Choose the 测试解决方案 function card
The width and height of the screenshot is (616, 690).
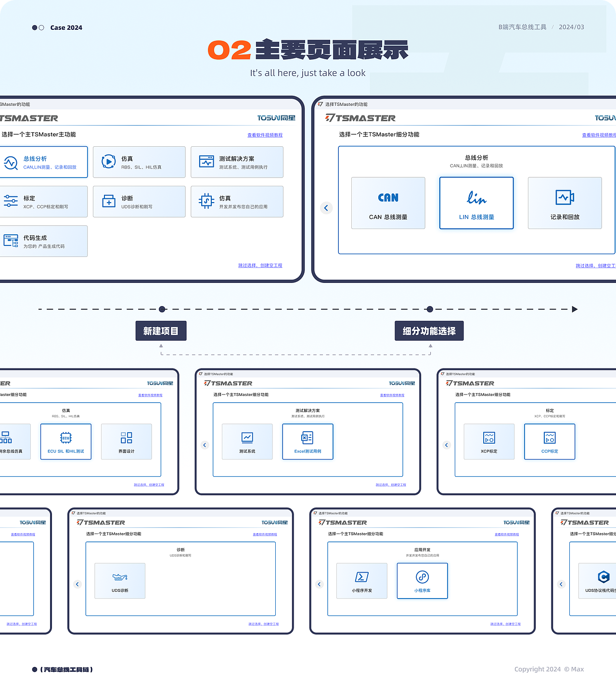[x=237, y=162]
